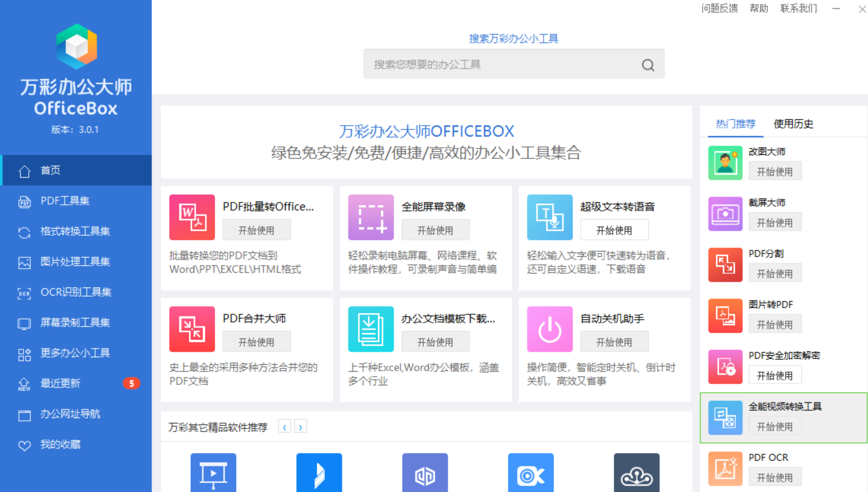Click 开始使用 under PDF合并大师
868x492 pixels.
[x=257, y=342]
